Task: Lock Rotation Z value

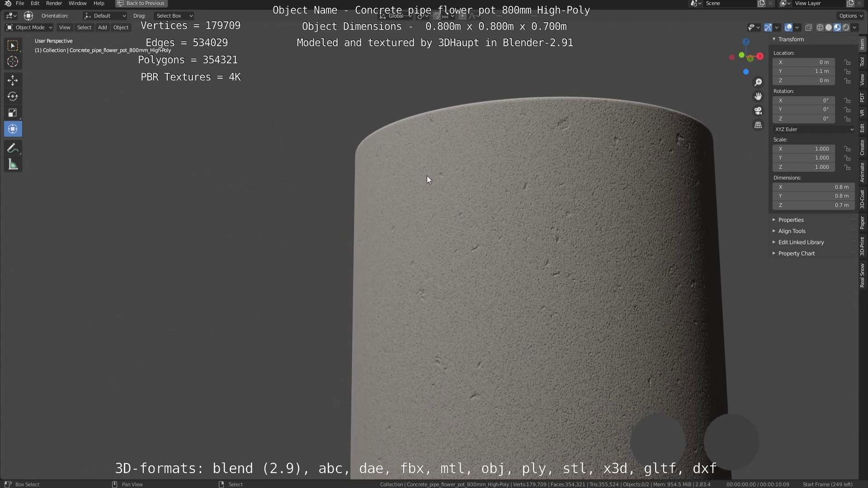Action: (x=848, y=119)
